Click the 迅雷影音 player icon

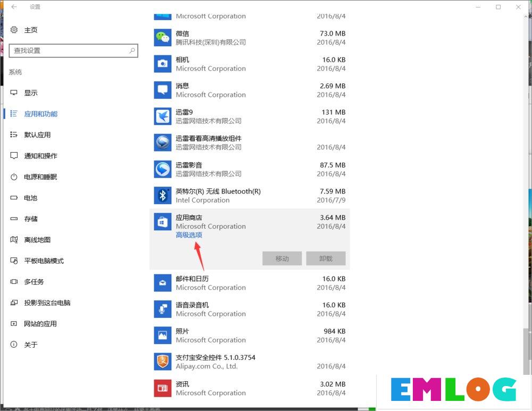tap(162, 169)
